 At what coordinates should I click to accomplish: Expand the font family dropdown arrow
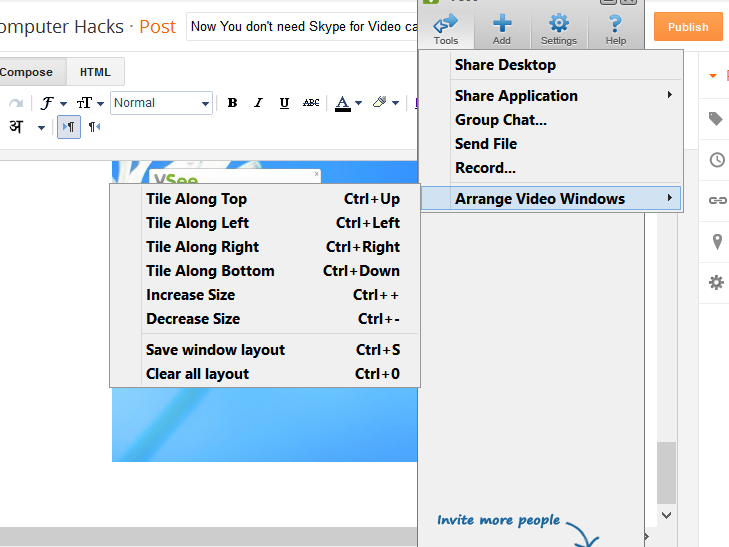(63, 104)
